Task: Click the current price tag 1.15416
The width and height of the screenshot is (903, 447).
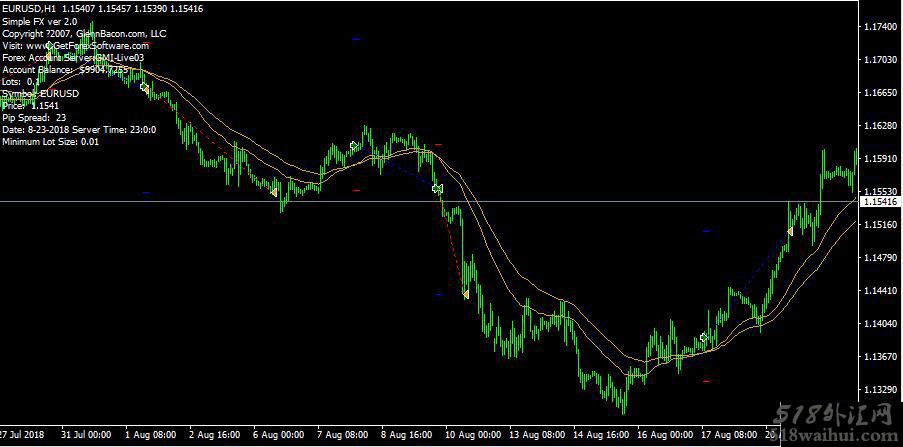Action: click(x=881, y=202)
